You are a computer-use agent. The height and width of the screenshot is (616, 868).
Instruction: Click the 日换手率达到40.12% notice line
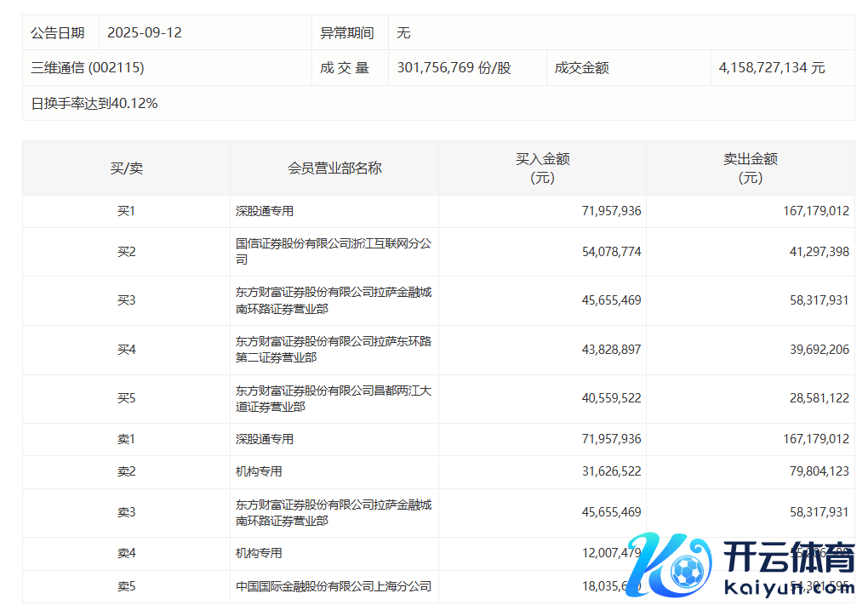pyautogui.click(x=94, y=104)
